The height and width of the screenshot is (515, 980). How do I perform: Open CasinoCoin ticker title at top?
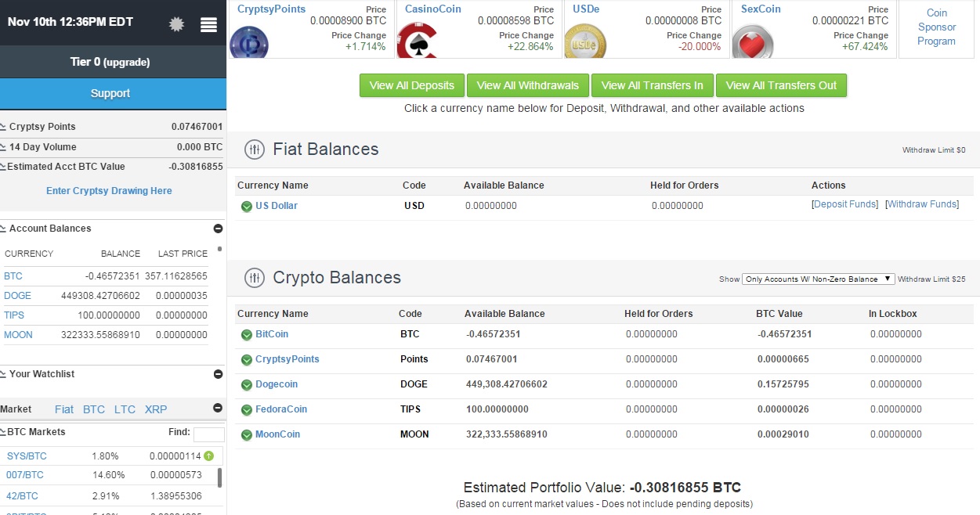[x=433, y=9]
